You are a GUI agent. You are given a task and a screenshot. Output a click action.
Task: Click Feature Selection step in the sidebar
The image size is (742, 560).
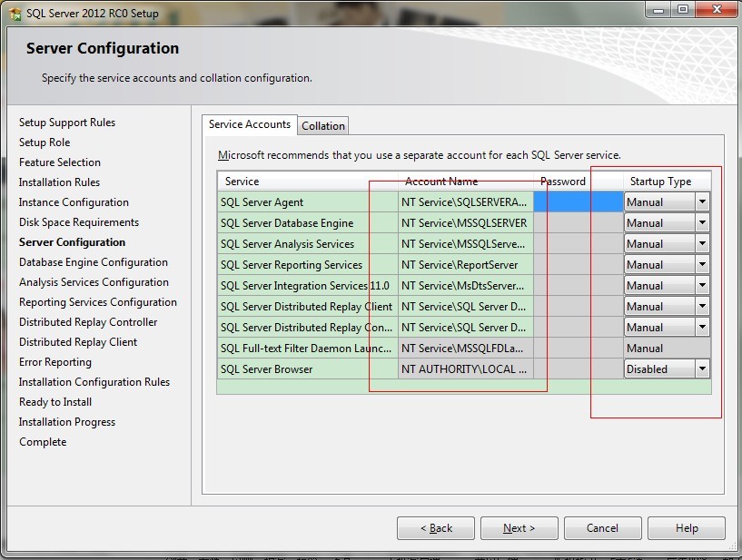tap(60, 162)
